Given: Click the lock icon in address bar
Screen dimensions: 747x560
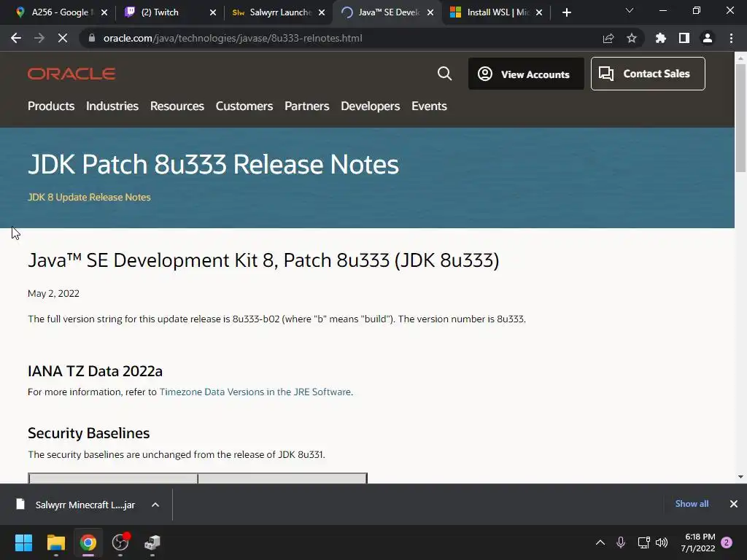Looking at the screenshot, I should pos(92,38).
